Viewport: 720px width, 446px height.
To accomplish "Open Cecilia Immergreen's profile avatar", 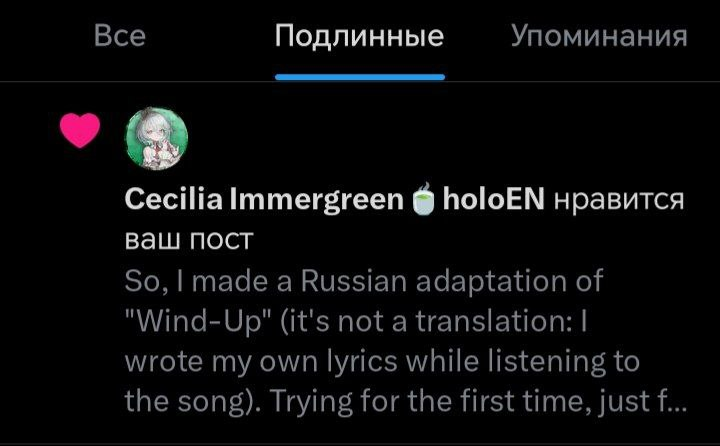I will tap(155, 136).
